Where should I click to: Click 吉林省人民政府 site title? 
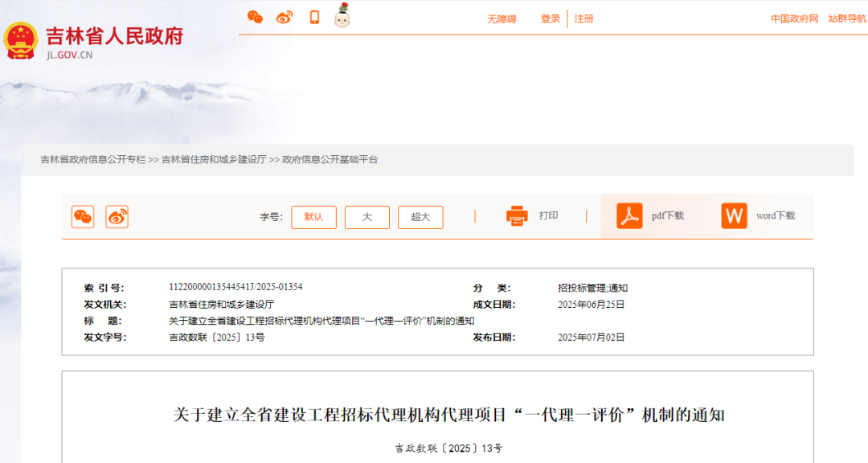[114, 36]
